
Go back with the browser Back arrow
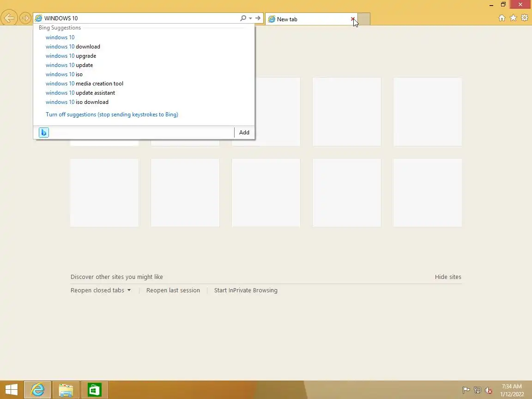tap(9, 18)
